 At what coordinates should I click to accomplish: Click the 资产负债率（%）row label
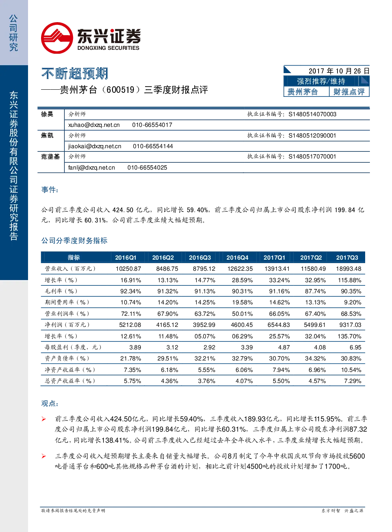coord(67,358)
